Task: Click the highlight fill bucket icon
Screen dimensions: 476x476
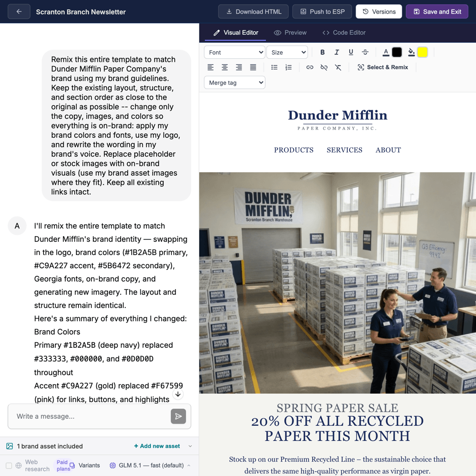Action: click(x=411, y=52)
